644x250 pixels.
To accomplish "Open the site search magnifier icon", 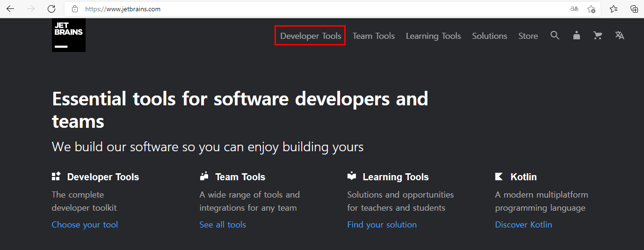I will tap(555, 36).
